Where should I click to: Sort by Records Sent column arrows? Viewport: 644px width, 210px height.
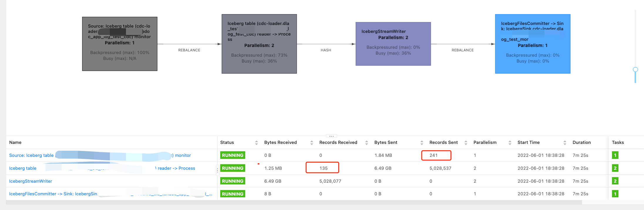pyautogui.click(x=466, y=142)
